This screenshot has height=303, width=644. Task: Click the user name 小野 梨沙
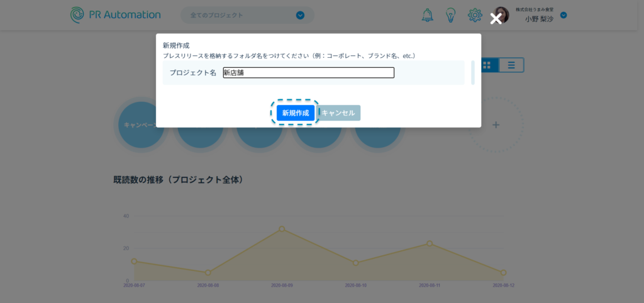point(539,19)
